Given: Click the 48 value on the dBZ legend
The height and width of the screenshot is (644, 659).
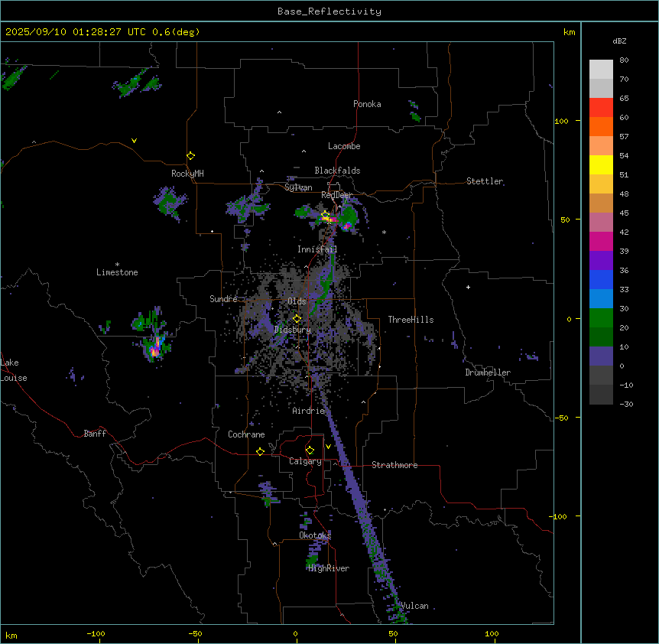Looking at the screenshot, I should [624, 194].
